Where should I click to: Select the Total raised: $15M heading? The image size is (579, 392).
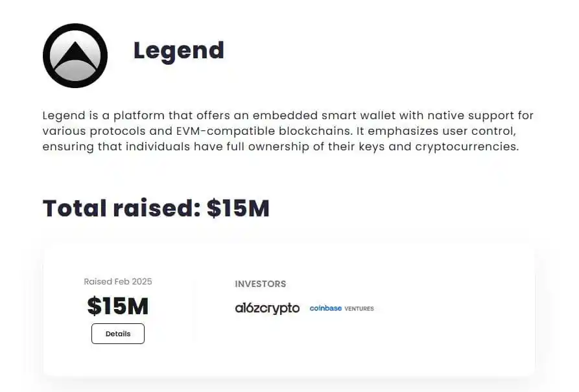156,208
